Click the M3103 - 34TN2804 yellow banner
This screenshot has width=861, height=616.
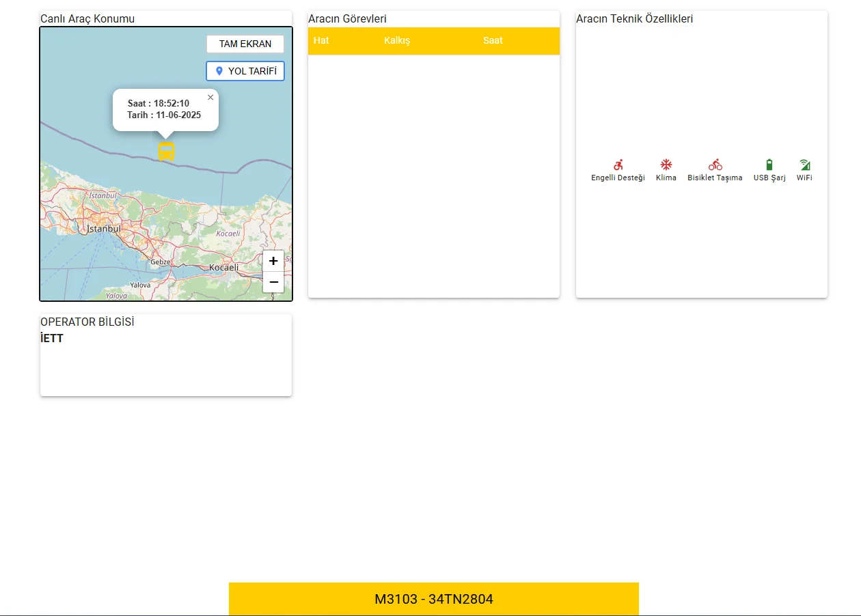tap(433, 599)
